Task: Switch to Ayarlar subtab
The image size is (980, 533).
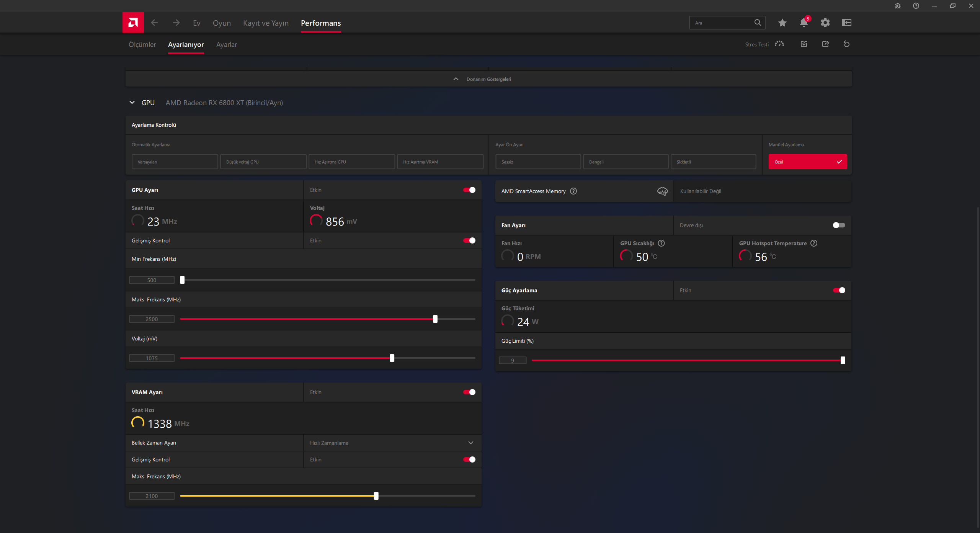Action: point(227,44)
